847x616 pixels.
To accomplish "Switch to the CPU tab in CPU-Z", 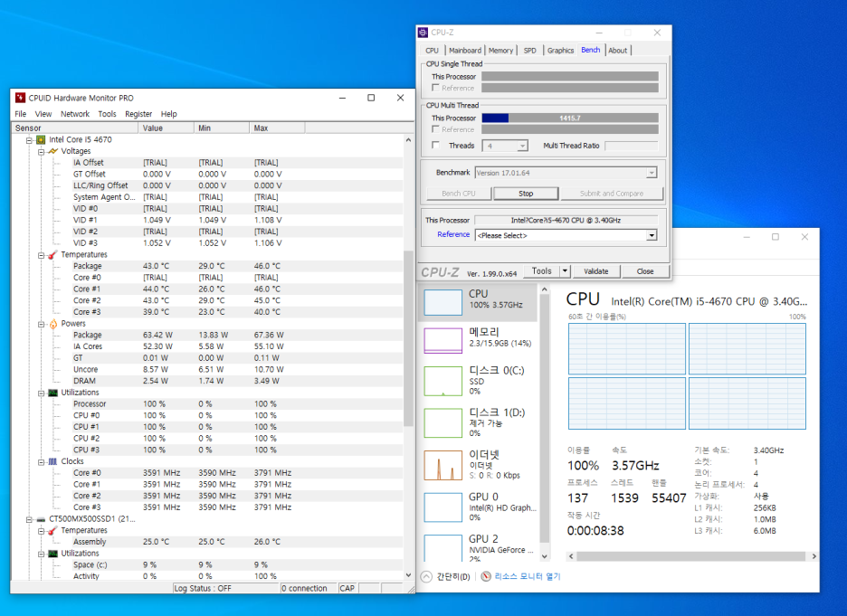I will (x=433, y=51).
